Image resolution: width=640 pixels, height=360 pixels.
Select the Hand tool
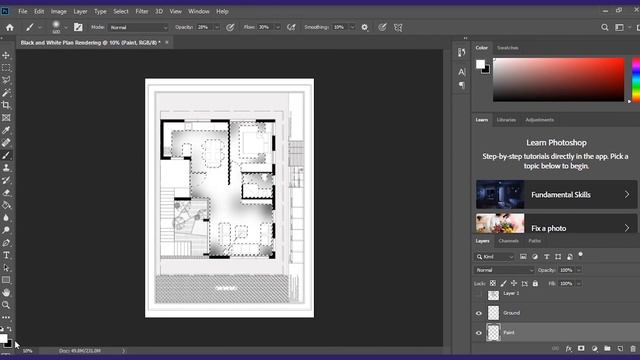coord(6,293)
